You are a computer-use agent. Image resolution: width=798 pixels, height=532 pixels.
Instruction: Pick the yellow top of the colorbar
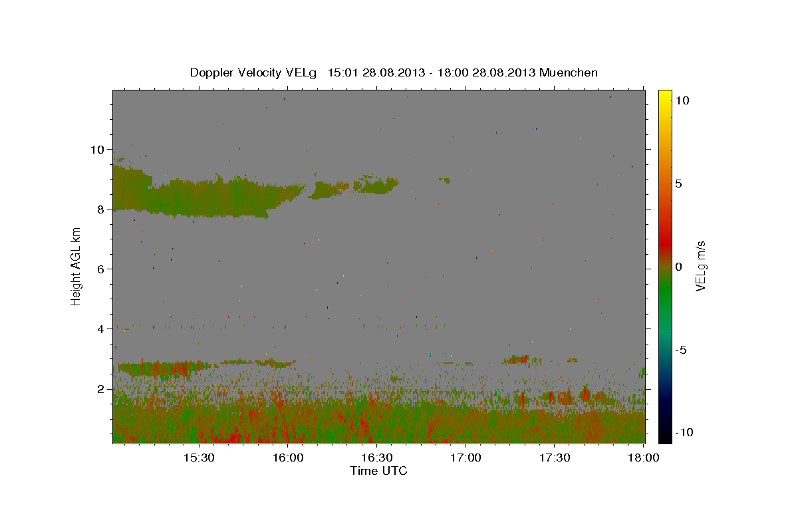pyautogui.click(x=665, y=96)
